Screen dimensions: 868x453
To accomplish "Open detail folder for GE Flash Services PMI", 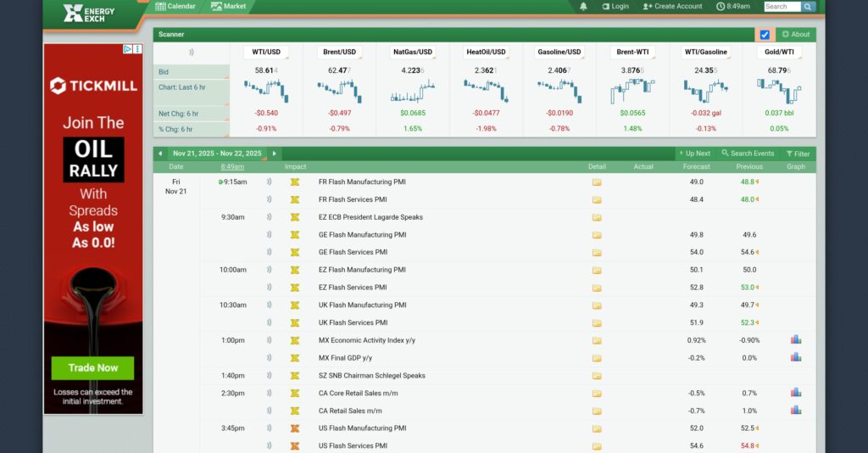I will [x=597, y=253].
